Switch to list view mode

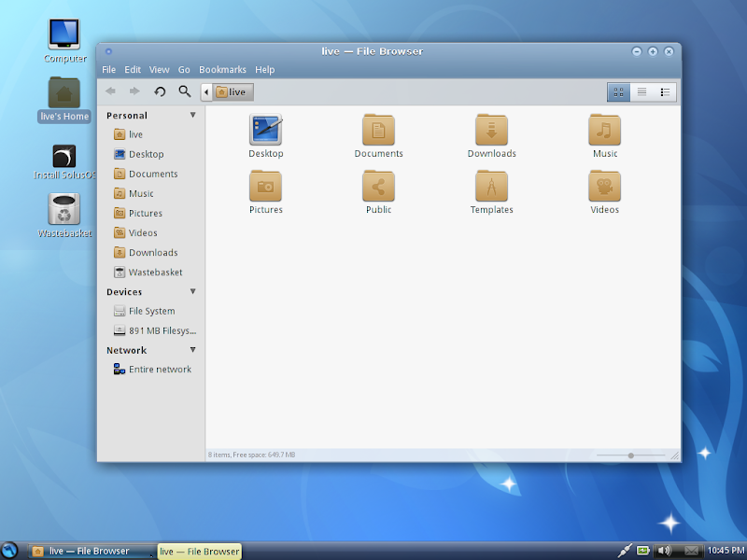pos(641,91)
